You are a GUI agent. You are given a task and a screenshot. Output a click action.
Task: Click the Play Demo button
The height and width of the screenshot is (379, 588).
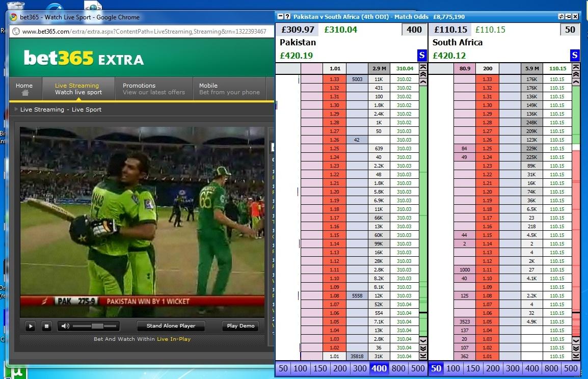pos(240,326)
